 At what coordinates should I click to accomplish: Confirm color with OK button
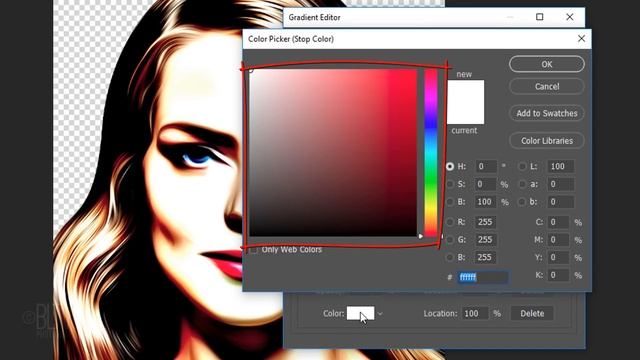(547, 64)
